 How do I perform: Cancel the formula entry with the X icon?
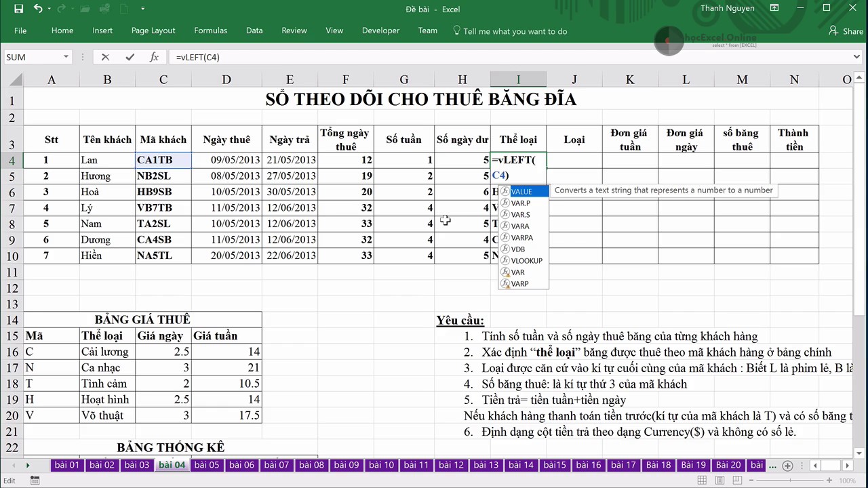coord(105,57)
